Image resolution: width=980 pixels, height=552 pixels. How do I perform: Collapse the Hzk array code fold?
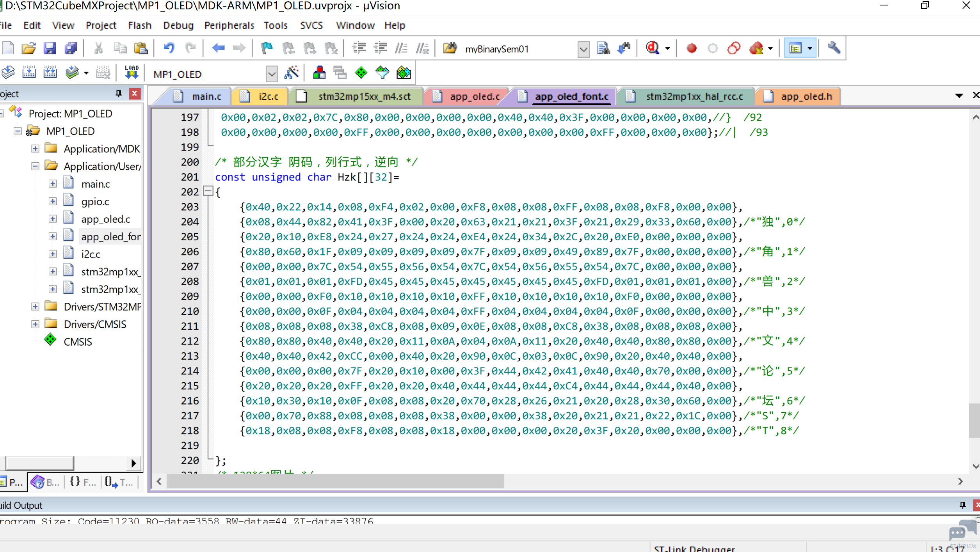pos(208,191)
